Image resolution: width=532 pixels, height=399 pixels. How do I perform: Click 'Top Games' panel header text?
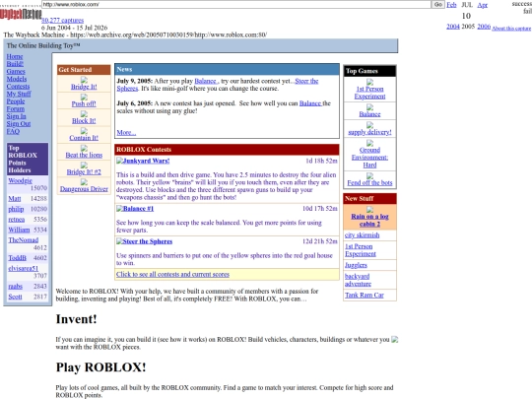362,71
